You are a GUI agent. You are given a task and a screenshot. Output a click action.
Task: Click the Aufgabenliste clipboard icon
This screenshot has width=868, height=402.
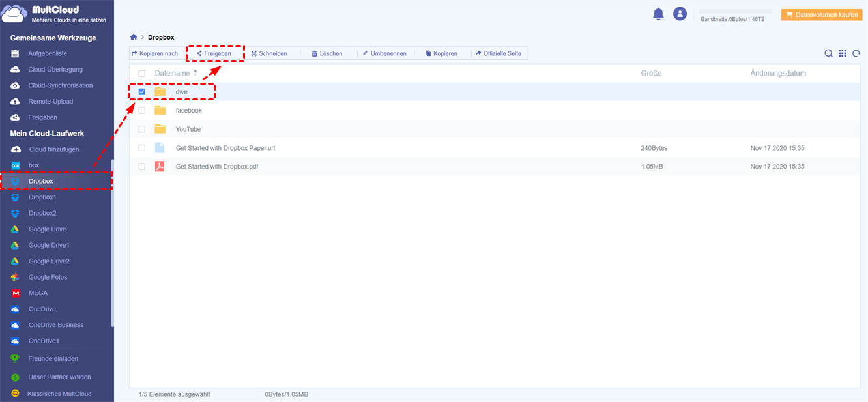pos(15,53)
